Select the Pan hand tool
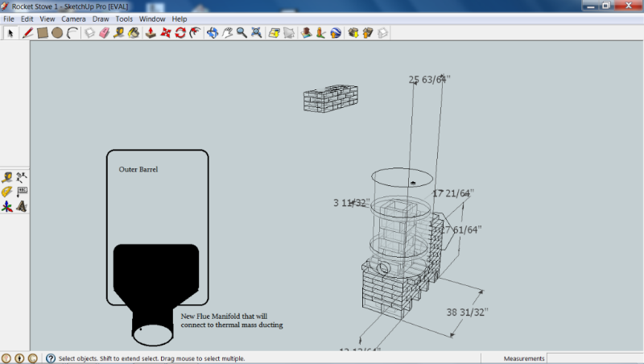The width and height of the screenshot is (644, 364). click(227, 33)
